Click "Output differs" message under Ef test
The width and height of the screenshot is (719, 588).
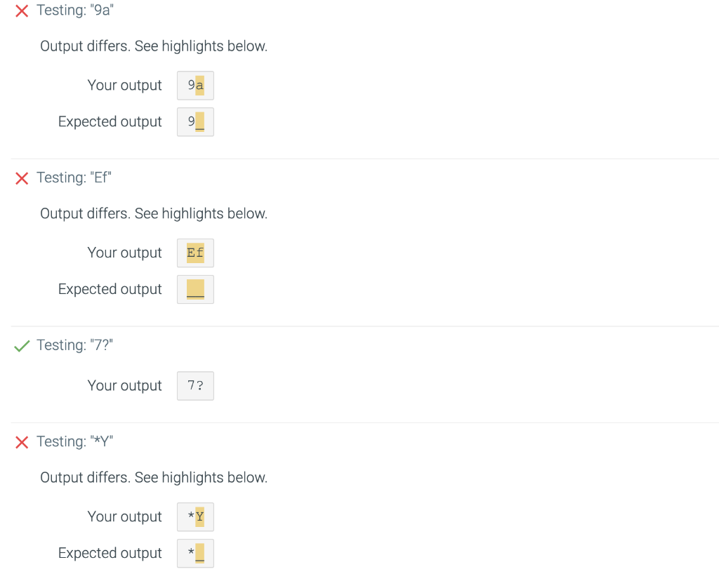[x=154, y=213]
